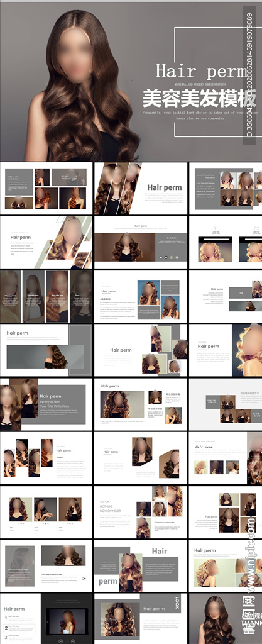Click the large "Hair perm" title on the cover
Screen dimensions: 262x644
point(201,72)
